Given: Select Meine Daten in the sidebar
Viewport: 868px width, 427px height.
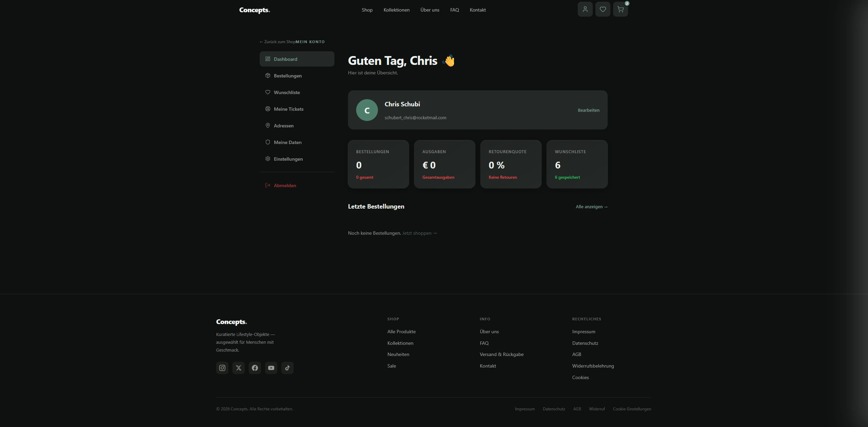Looking at the screenshot, I should 297,142.
